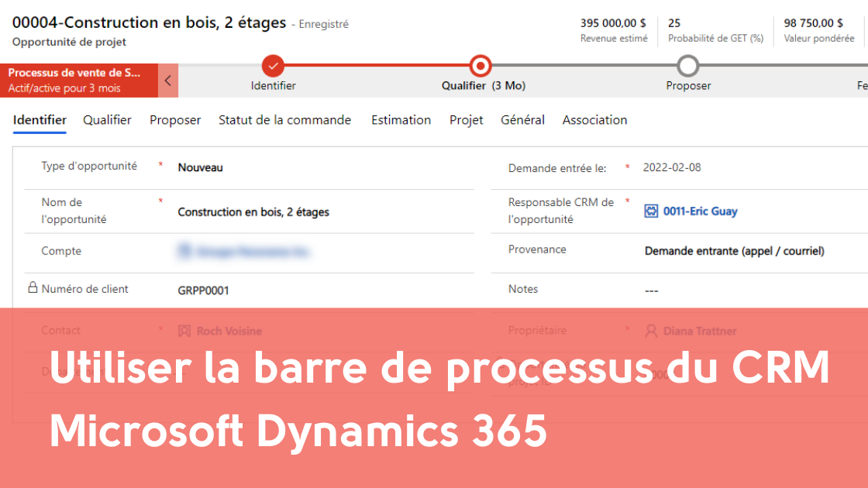Go to the Estimation tab
Image resolution: width=868 pixels, height=488 pixels.
pos(401,120)
